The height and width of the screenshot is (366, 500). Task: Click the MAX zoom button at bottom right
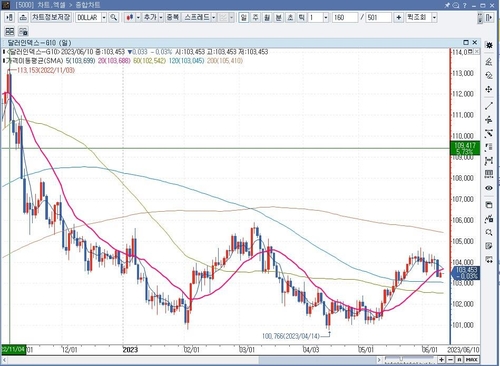[471, 360]
